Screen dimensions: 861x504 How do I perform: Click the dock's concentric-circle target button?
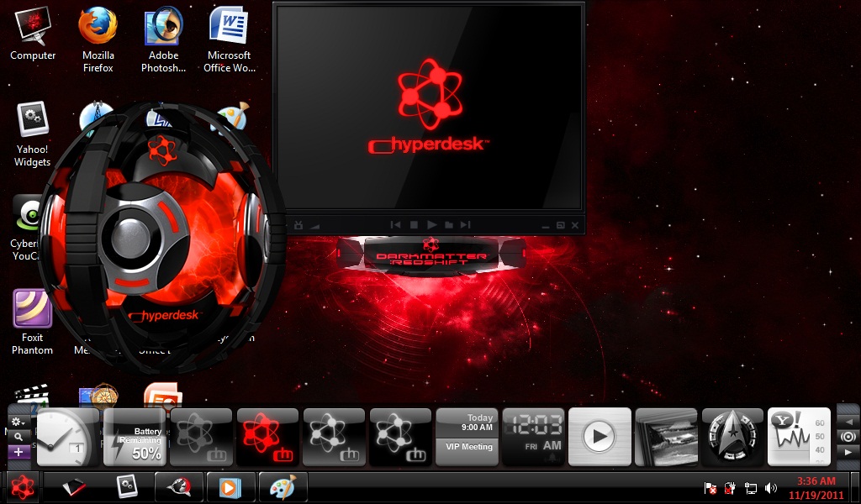848,437
